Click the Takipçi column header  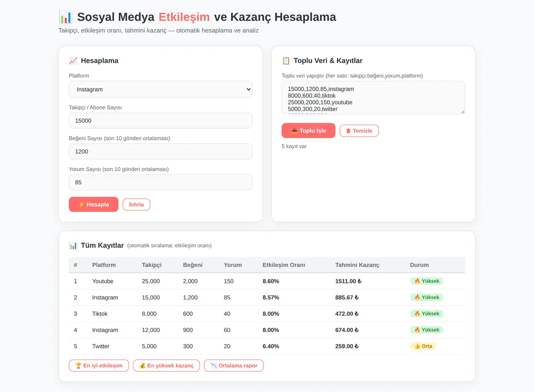[x=152, y=265]
